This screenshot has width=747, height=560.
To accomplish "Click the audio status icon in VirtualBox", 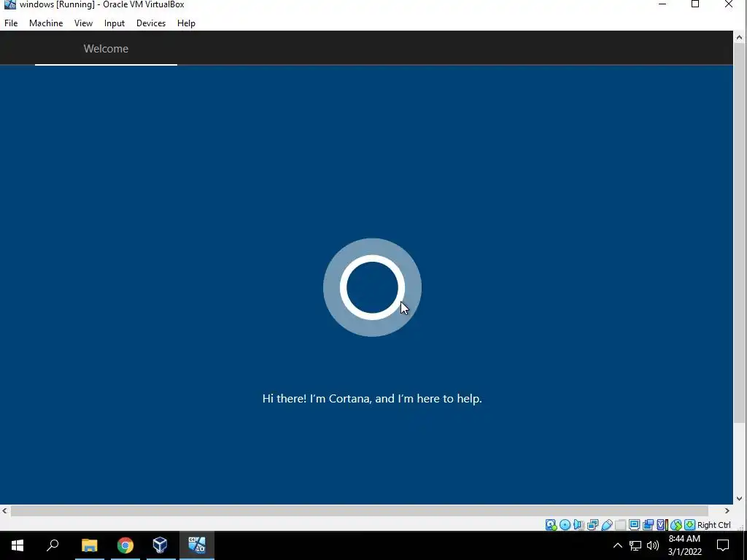I will pyautogui.click(x=578, y=525).
